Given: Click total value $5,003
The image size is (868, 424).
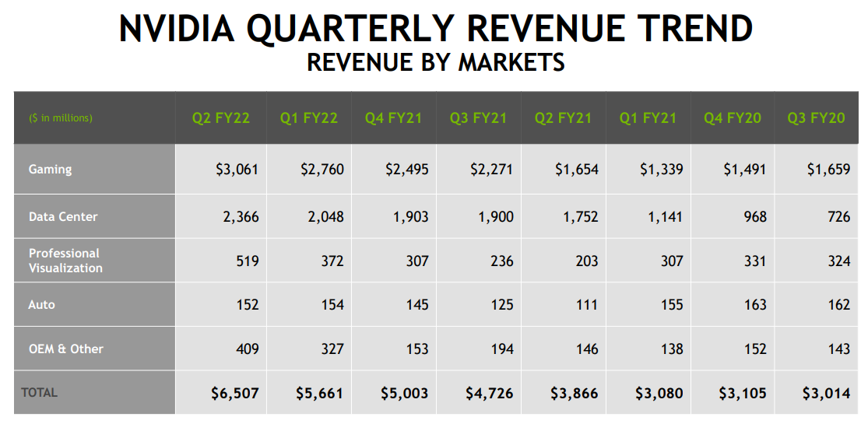Looking at the screenshot, I should pos(405,394).
